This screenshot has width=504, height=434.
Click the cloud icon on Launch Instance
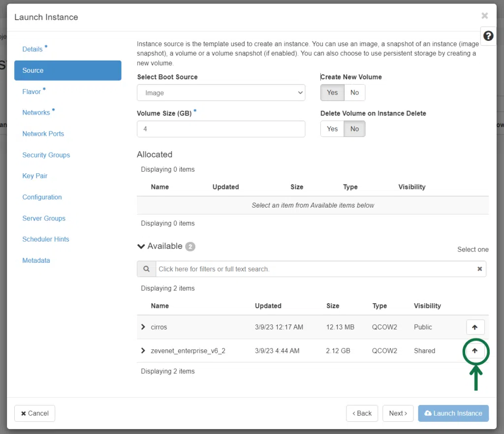[x=428, y=413]
